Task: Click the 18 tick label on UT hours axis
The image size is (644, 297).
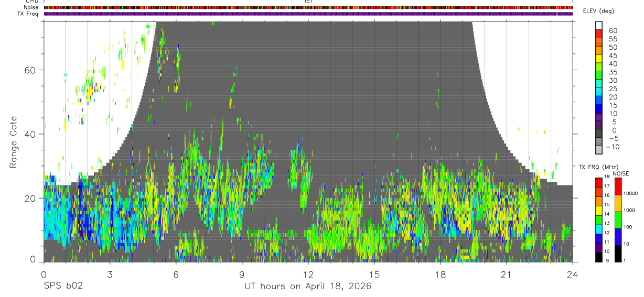Action: point(440,274)
